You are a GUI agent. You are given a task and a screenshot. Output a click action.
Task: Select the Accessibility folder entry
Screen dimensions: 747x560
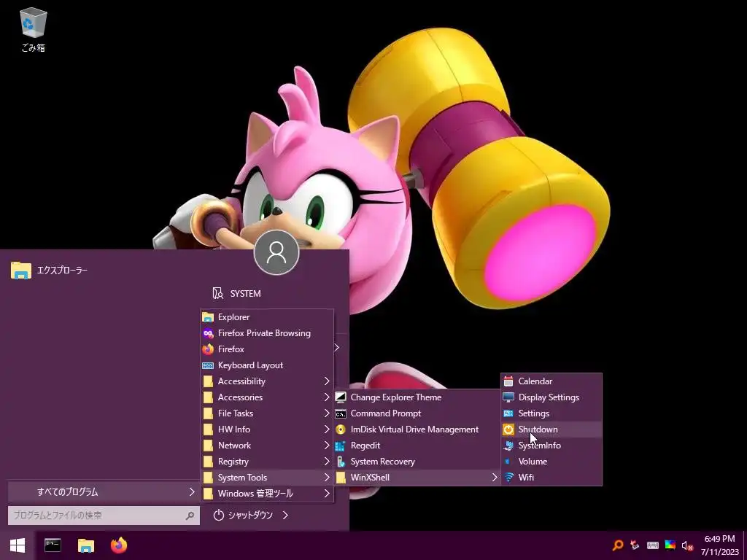(x=267, y=381)
